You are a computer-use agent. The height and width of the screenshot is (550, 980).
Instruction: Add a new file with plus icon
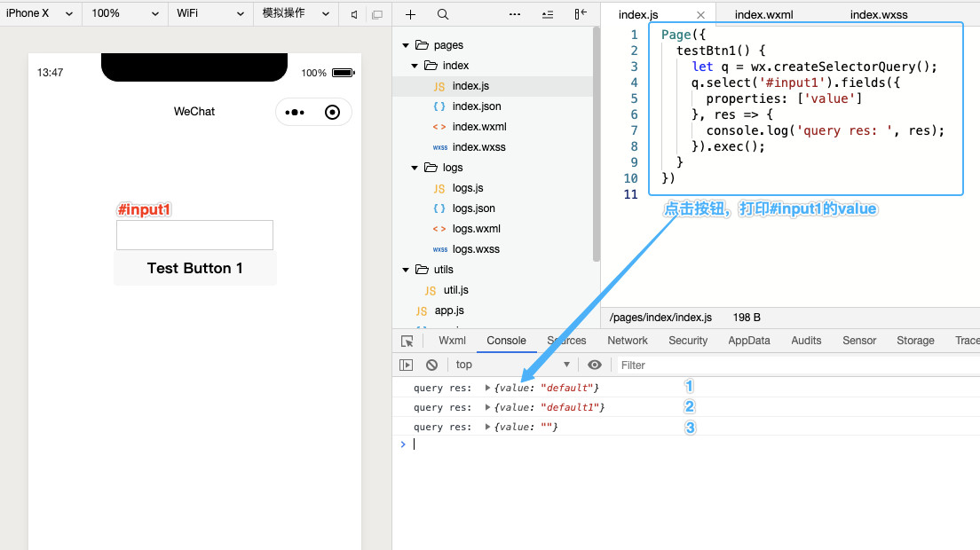[x=410, y=14]
